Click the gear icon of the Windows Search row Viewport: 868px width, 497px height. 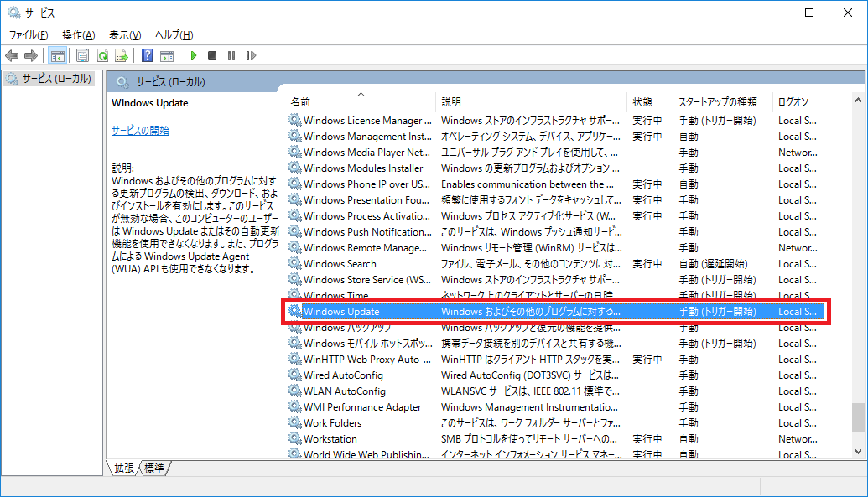pos(295,263)
